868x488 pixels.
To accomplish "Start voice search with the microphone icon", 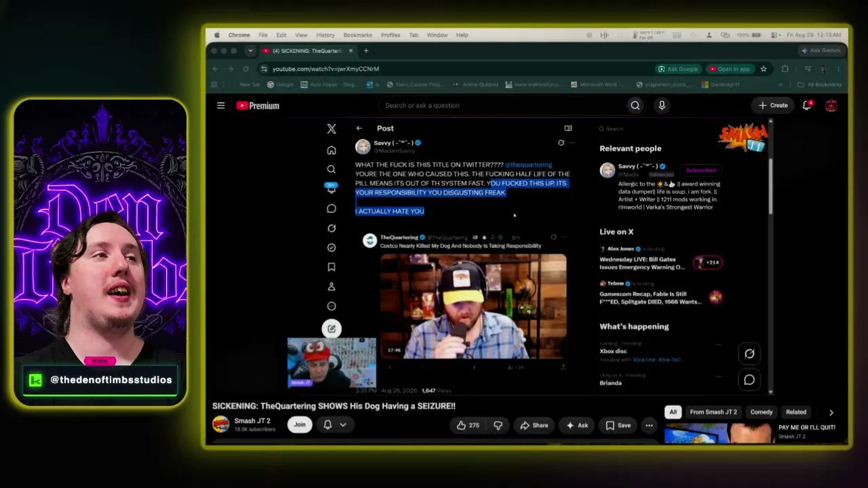I will pos(662,105).
